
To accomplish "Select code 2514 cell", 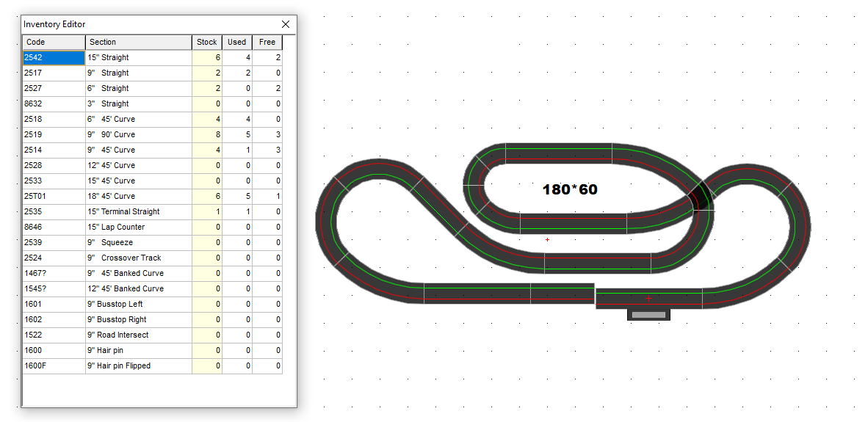I will pyautogui.click(x=54, y=150).
